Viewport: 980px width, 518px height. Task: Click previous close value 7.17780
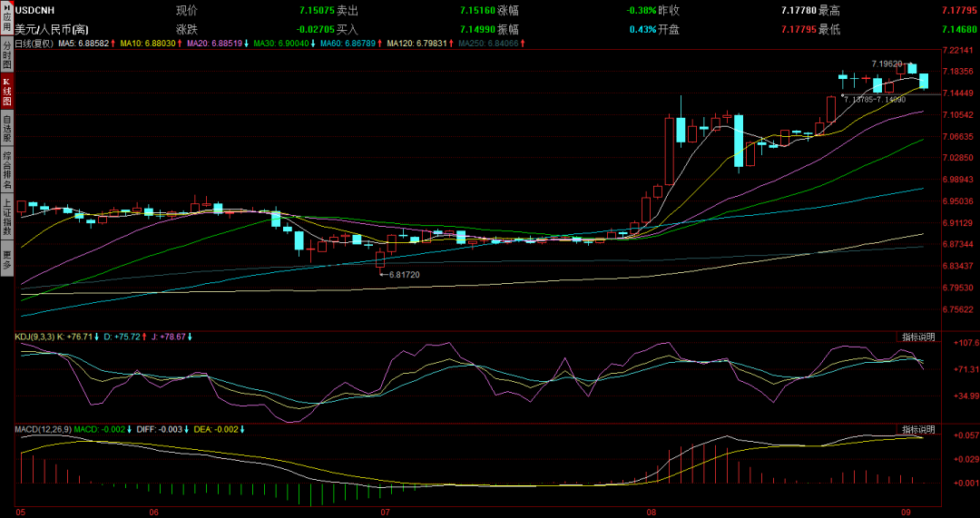pyautogui.click(x=799, y=11)
